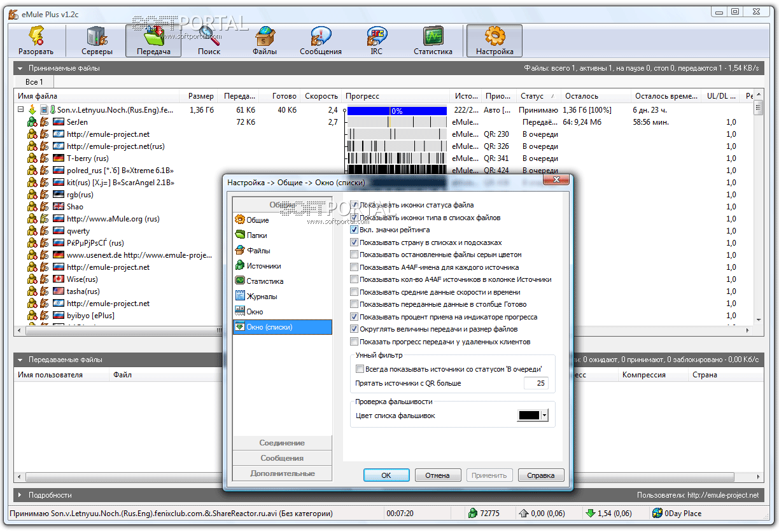Toggle Показывать иконки статуса файла checkbox
Screen dimensions: 779x532
point(354,206)
